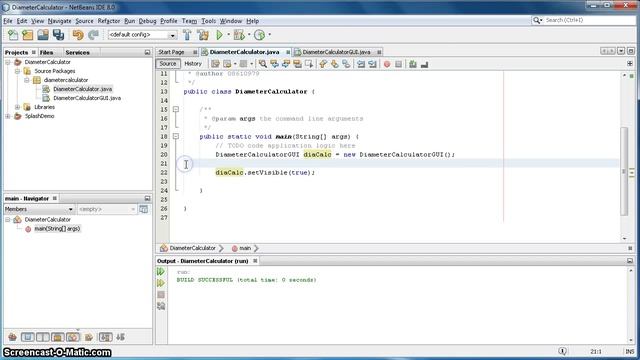Click the Redo arrow icon
This screenshot has height=360, width=640.
pyautogui.click(x=93, y=35)
